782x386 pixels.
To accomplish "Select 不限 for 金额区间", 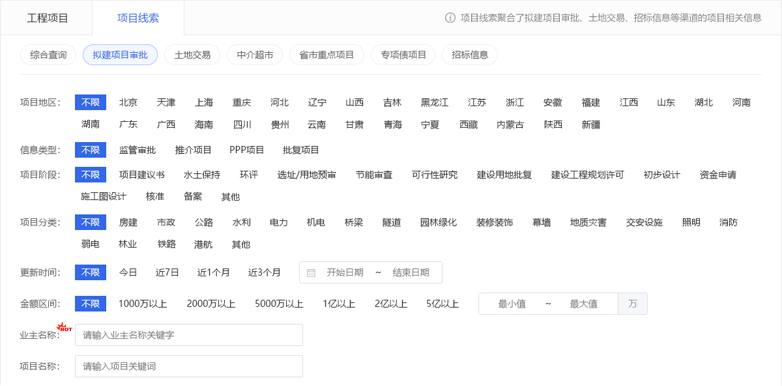I will coord(91,304).
